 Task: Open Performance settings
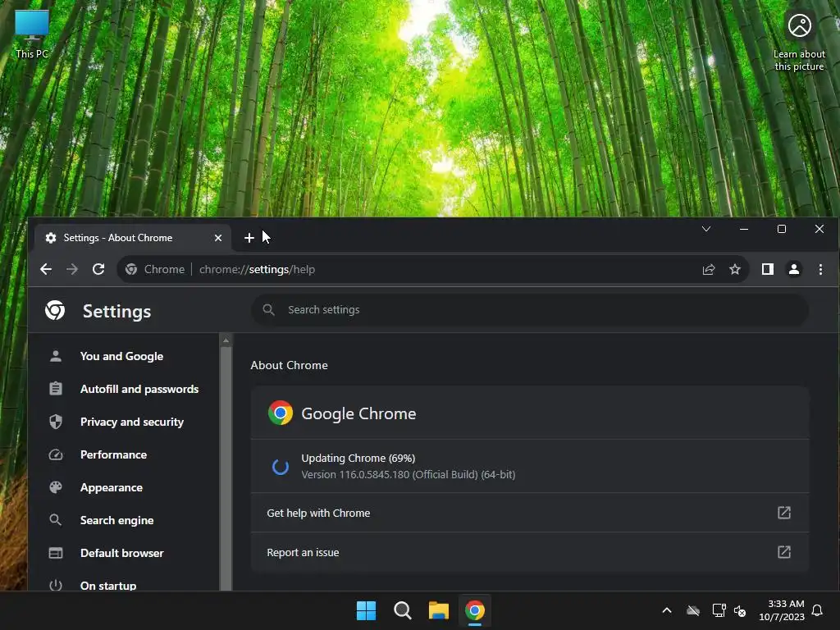(113, 454)
